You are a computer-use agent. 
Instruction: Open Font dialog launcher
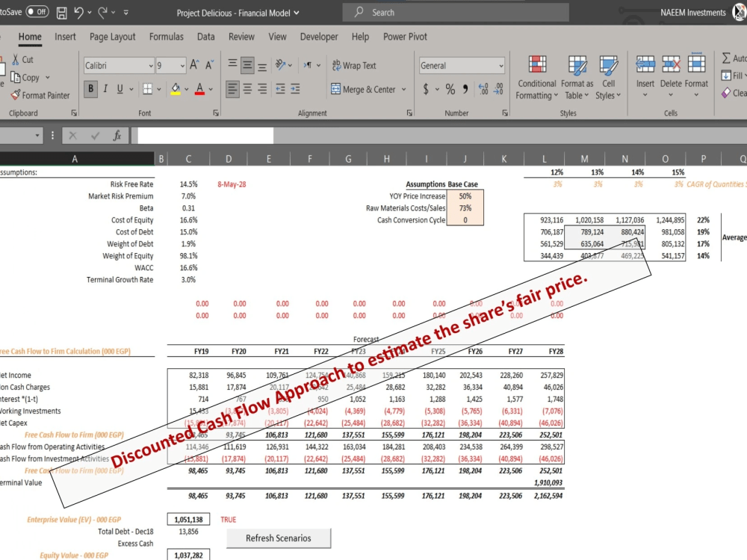point(216,113)
